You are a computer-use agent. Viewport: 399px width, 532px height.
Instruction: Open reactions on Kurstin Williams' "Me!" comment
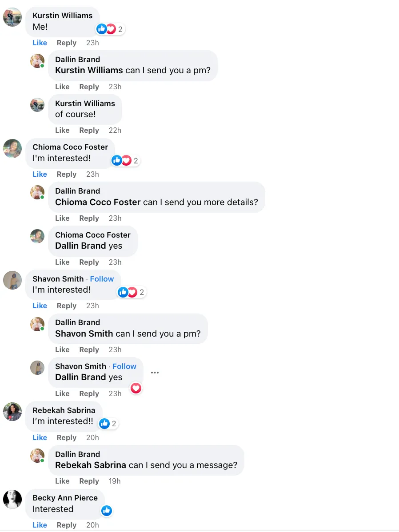109,29
